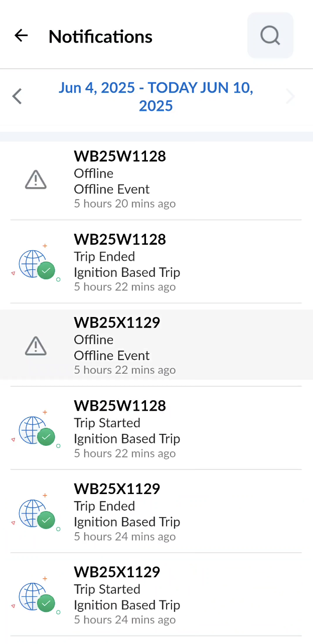Viewport: 313px width, 644px height.
Task: Tap the Notifications page title
Action: pos(100,37)
